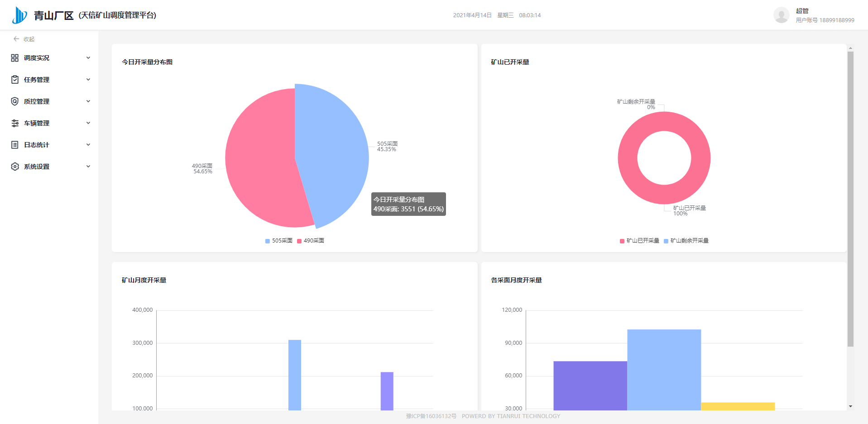Viewport: 868px width, 424px height.
Task: Click the 490采面 54.65% pie label
Action: pyautogui.click(x=202, y=169)
